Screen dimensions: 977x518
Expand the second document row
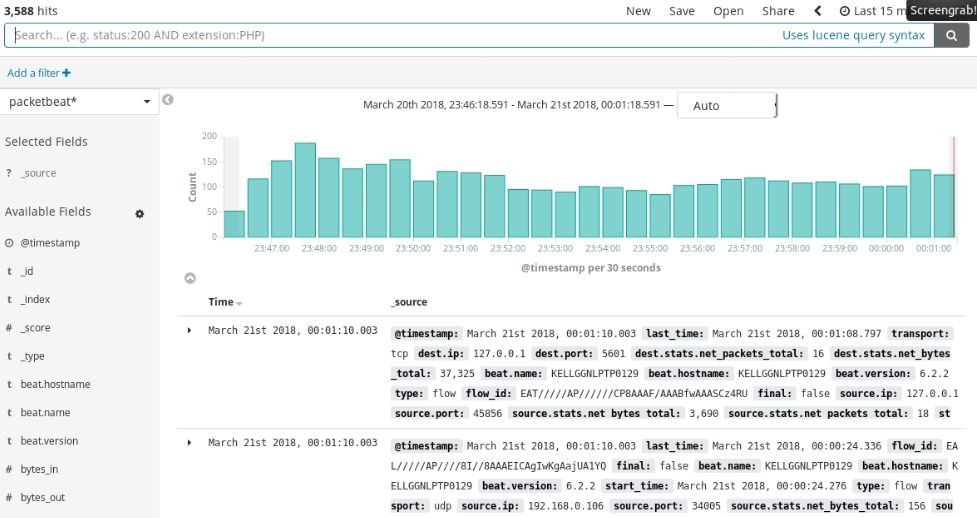(189, 442)
